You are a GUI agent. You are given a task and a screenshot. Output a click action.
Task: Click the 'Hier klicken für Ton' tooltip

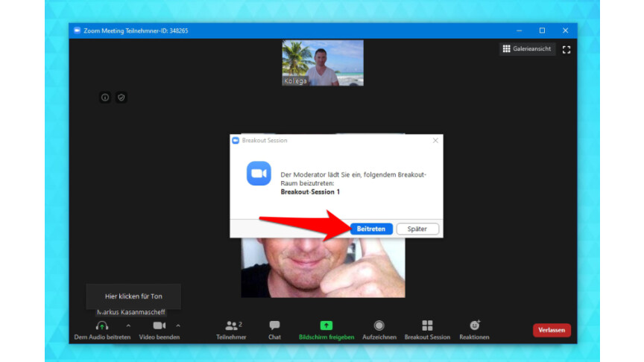coord(133,296)
